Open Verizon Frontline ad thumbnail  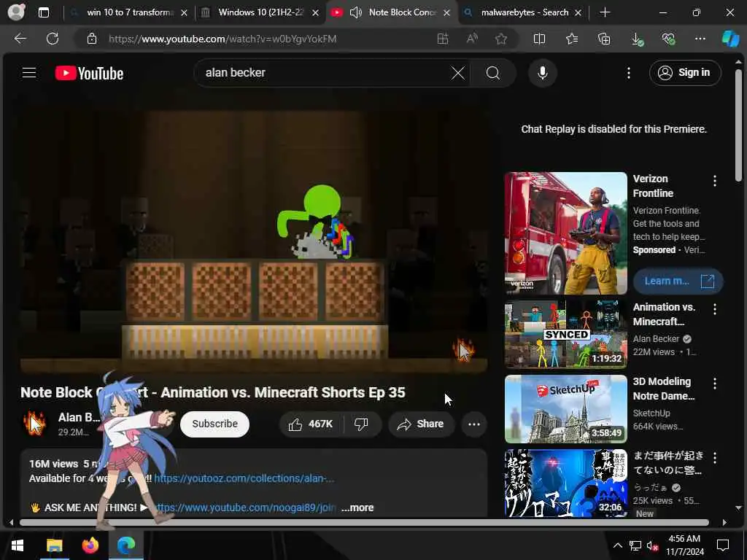[x=565, y=233]
